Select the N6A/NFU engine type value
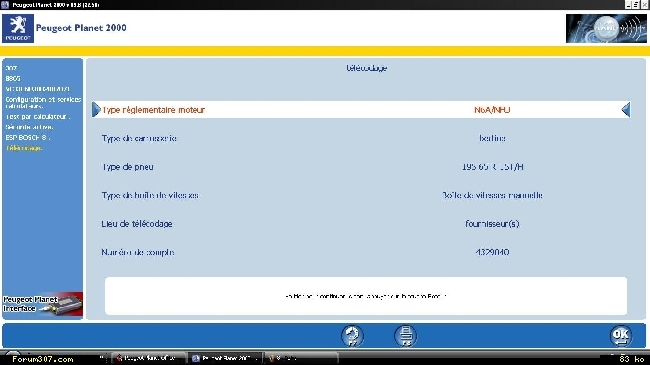The image size is (650, 365). (492, 110)
